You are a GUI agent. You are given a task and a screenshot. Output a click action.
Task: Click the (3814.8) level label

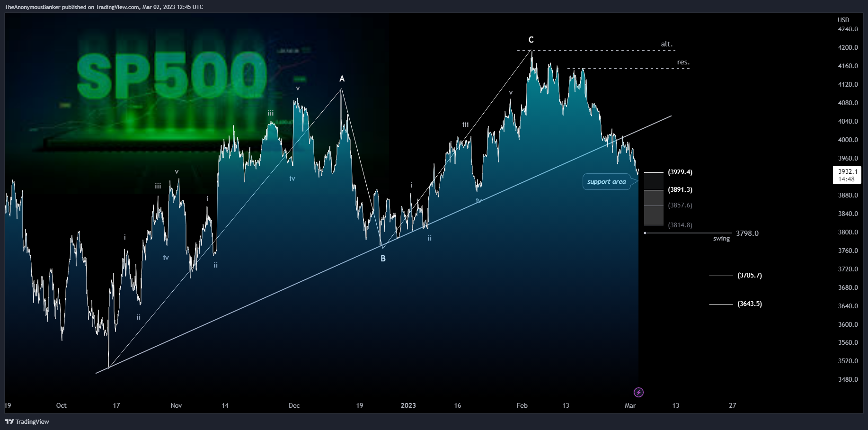[680, 225]
